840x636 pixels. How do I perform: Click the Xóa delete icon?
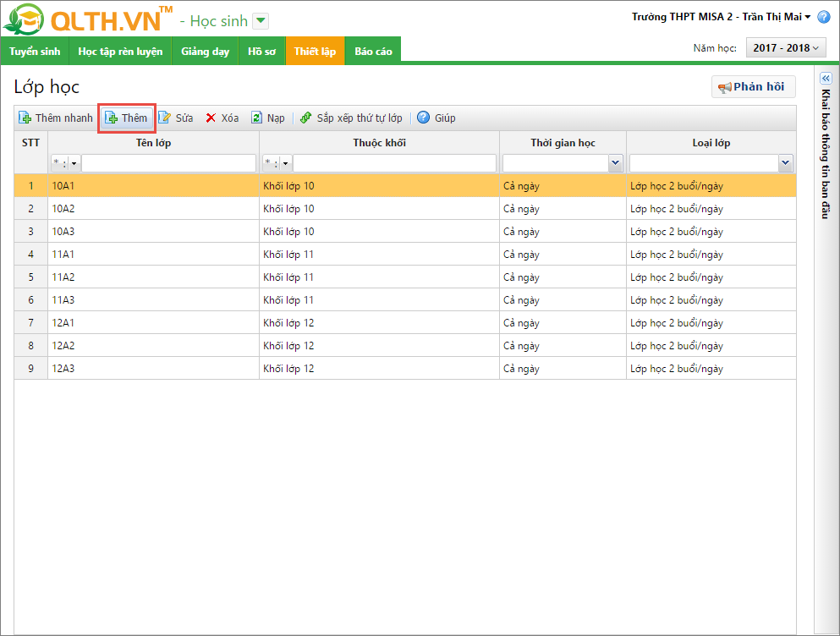[x=211, y=118]
